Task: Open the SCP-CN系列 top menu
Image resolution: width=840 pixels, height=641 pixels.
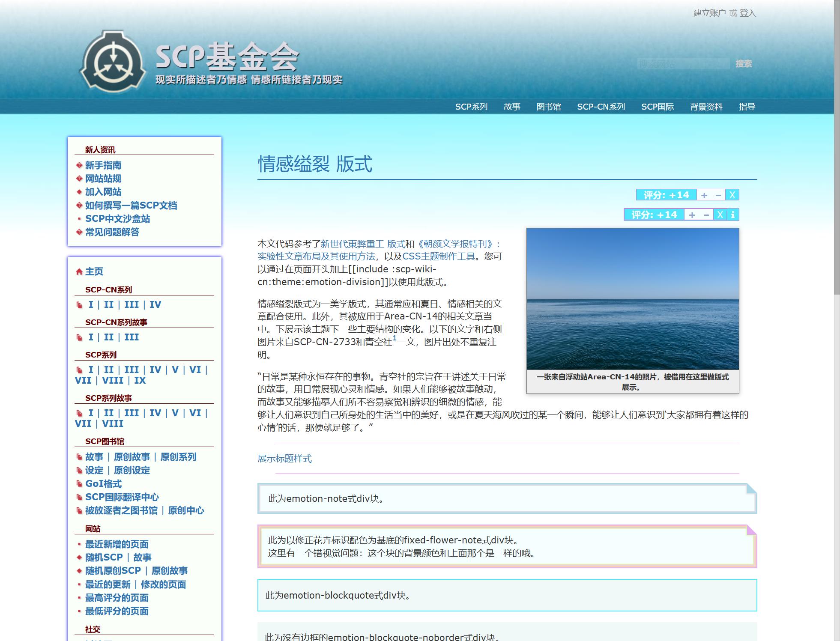Action: click(x=601, y=107)
